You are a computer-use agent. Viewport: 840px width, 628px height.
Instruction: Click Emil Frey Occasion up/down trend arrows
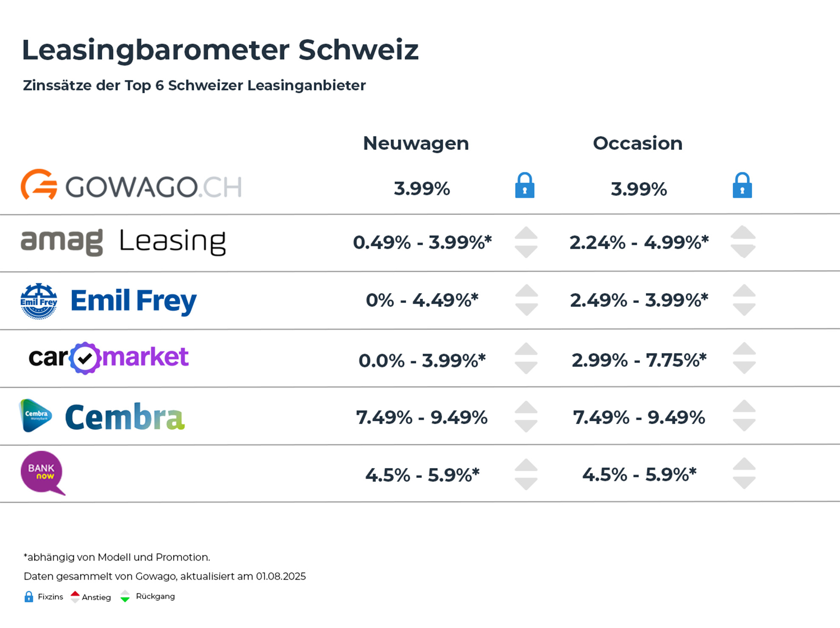[x=744, y=300]
